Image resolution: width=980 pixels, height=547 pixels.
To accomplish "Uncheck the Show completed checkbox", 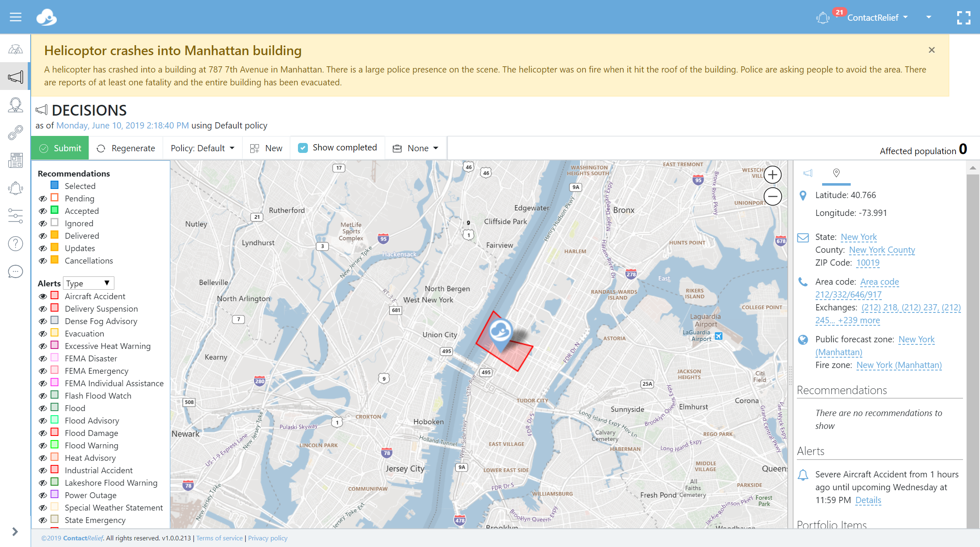I will pyautogui.click(x=303, y=148).
